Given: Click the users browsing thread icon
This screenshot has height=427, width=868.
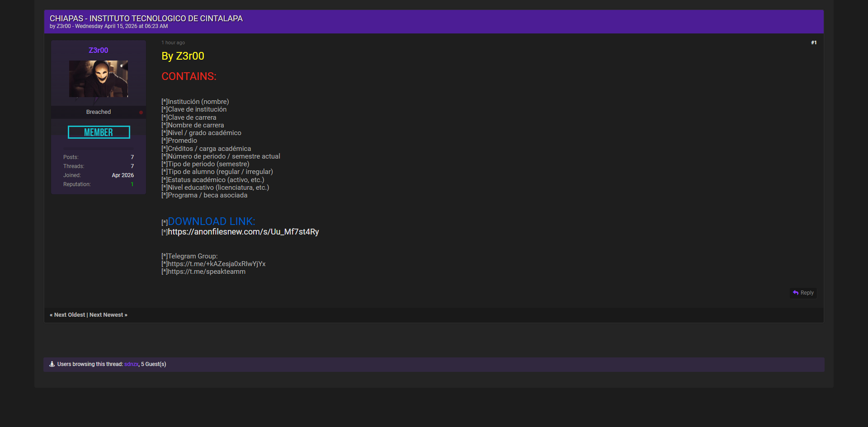Looking at the screenshot, I should tap(52, 364).
